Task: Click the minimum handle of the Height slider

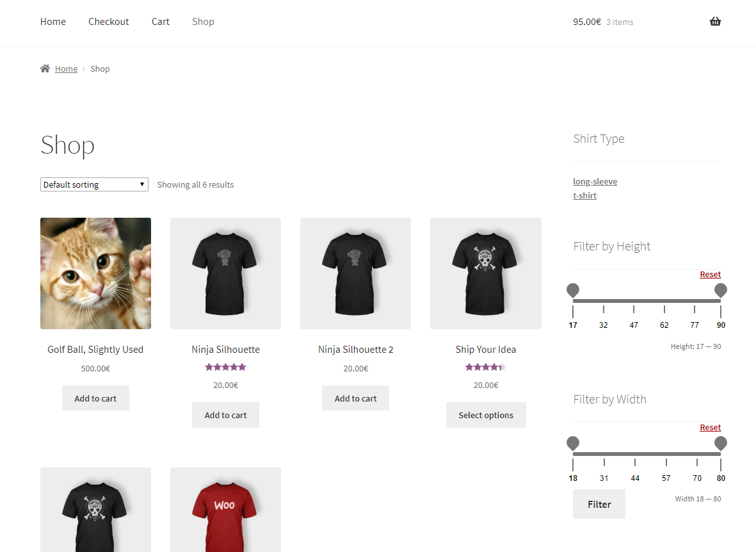Action: pos(573,291)
